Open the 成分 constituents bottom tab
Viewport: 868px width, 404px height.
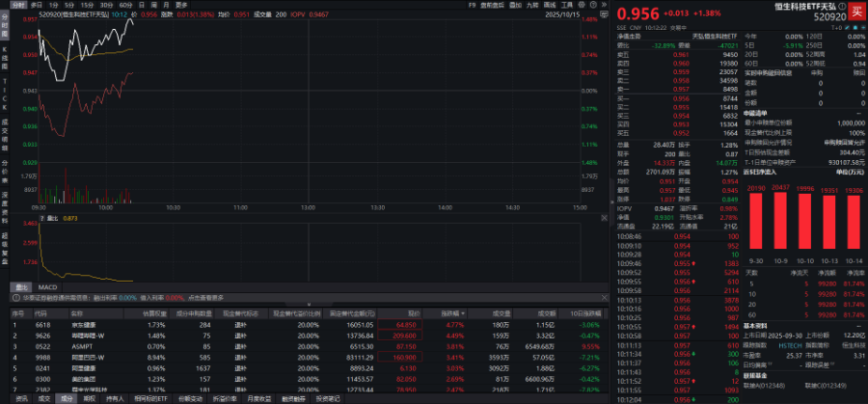67,397
